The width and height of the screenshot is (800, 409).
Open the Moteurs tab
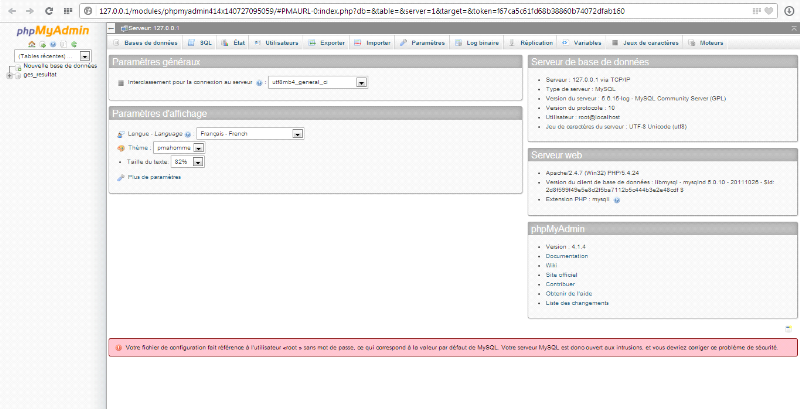pyautogui.click(x=706, y=43)
